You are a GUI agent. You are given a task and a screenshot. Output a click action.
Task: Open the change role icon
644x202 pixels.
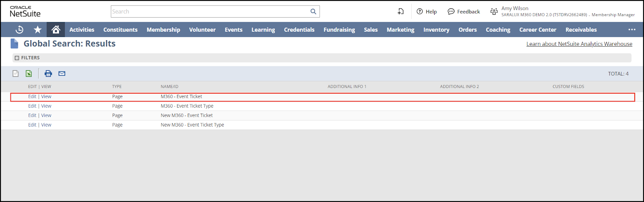(494, 12)
